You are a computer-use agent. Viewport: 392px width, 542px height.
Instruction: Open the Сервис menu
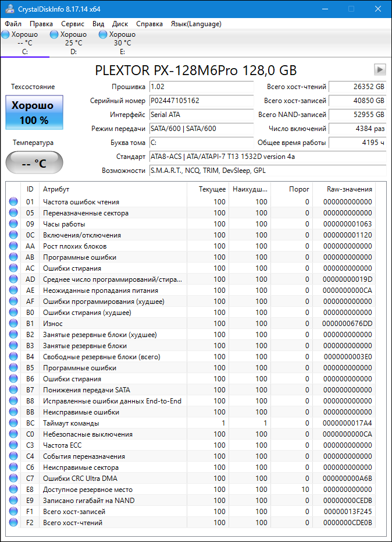coord(73,24)
